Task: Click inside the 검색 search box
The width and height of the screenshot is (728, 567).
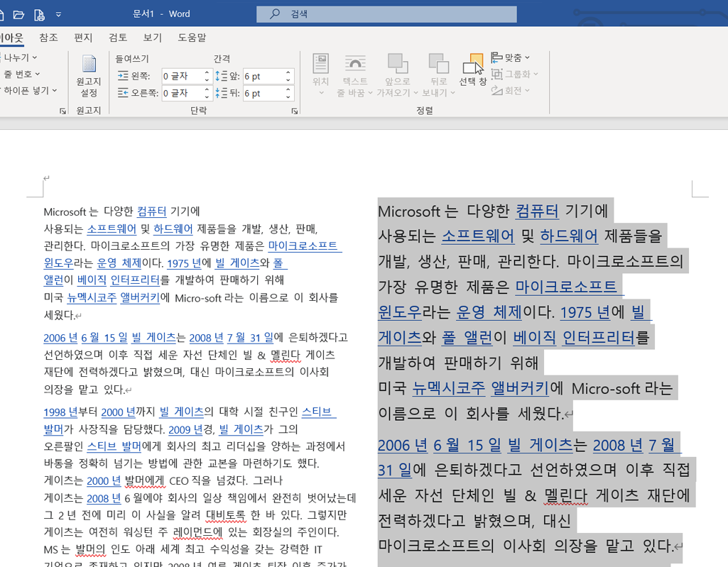Action: (386, 13)
